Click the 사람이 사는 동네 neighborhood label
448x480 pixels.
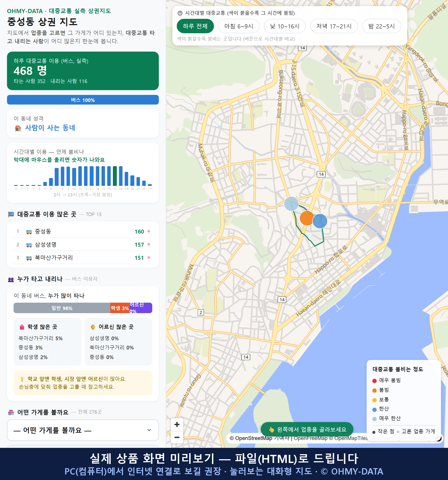[x=50, y=128]
